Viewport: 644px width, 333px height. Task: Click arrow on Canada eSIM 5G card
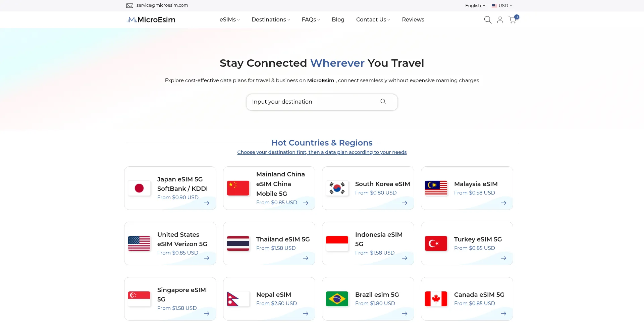point(503,314)
